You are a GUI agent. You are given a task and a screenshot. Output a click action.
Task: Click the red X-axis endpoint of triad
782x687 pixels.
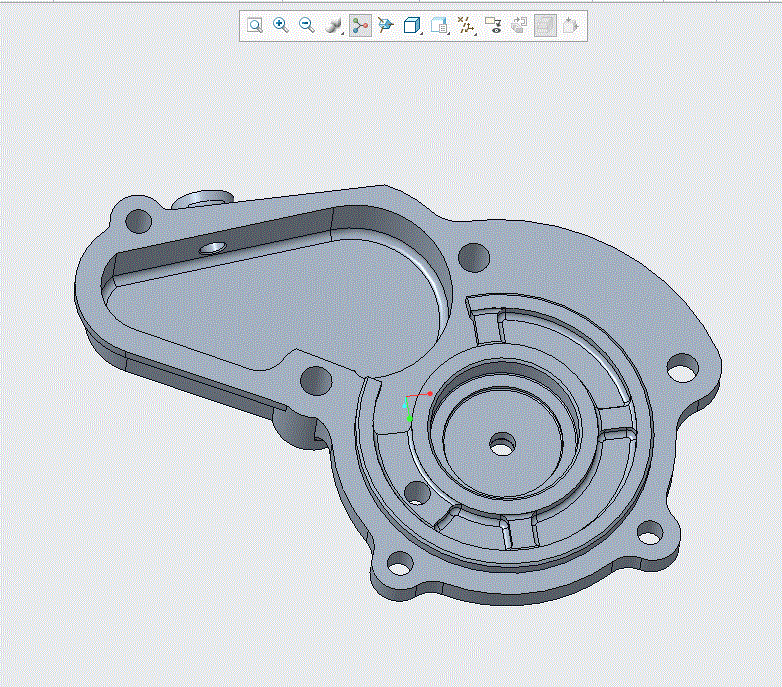pyautogui.click(x=430, y=394)
